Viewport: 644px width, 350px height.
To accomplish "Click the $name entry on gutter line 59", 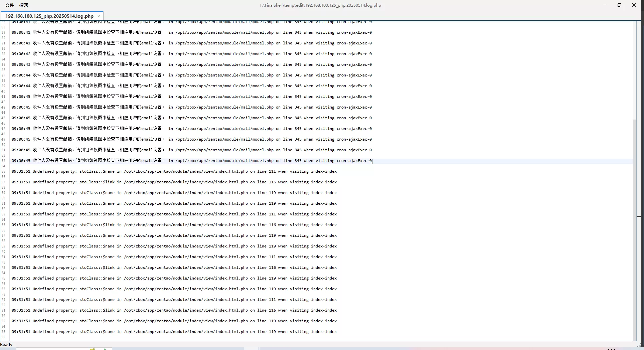I will coord(174,193).
